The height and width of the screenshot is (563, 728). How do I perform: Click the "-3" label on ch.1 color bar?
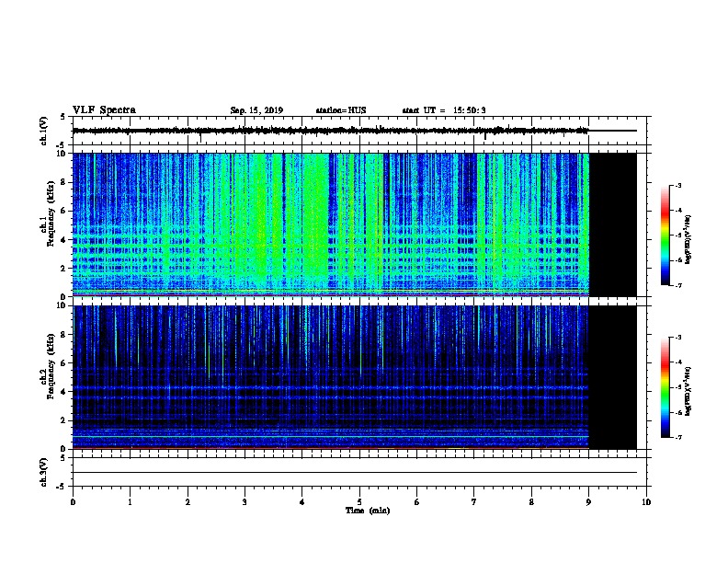pos(677,185)
